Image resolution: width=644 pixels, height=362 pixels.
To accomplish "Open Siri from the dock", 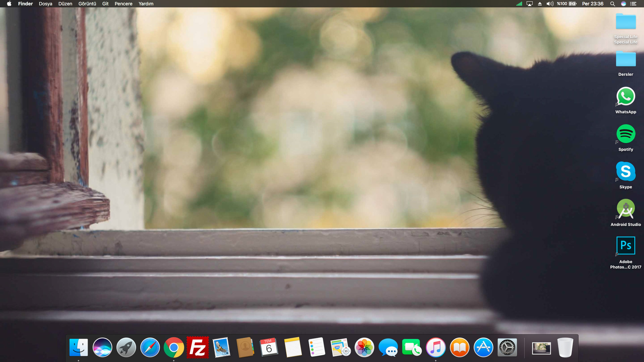I will click(x=102, y=348).
